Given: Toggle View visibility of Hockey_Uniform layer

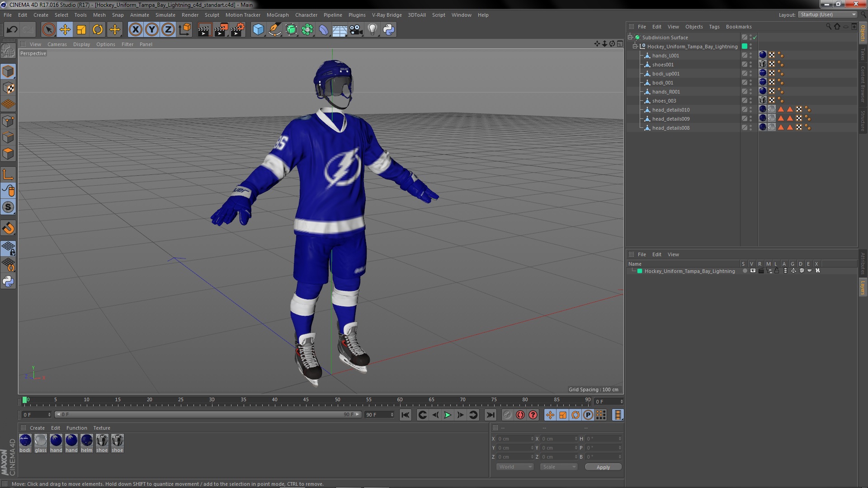Looking at the screenshot, I should tap(753, 271).
